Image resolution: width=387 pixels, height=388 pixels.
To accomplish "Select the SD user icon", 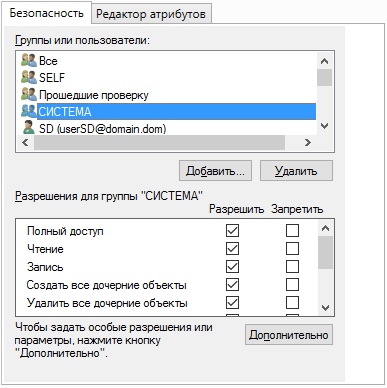I will (29, 128).
